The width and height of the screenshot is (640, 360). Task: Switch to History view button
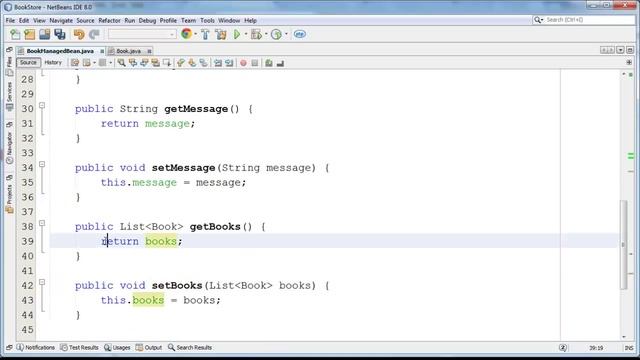pyautogui.click(x=53, y=62)
